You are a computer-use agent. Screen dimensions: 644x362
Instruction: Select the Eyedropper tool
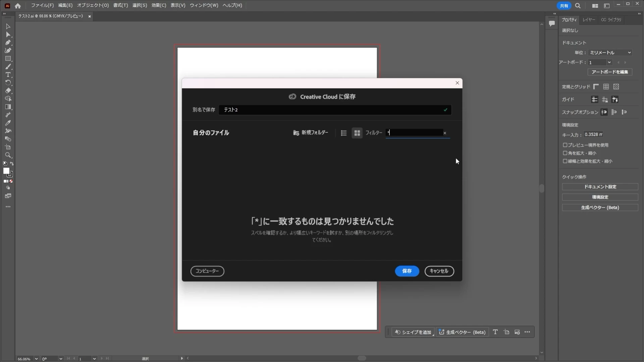point(8,123)
